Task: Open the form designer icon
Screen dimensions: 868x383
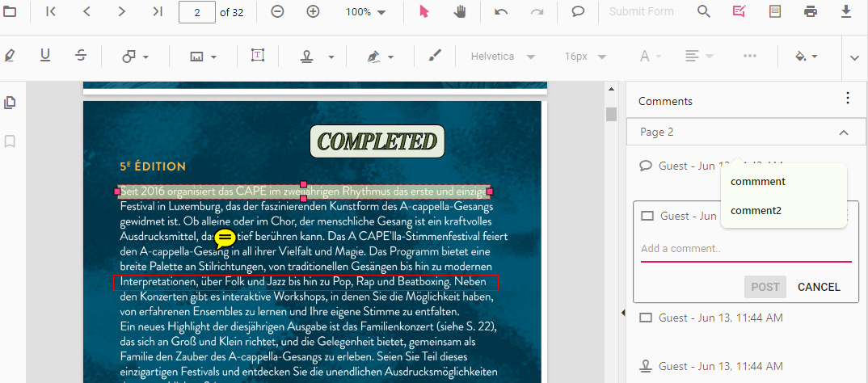Action: click(776, 11)
